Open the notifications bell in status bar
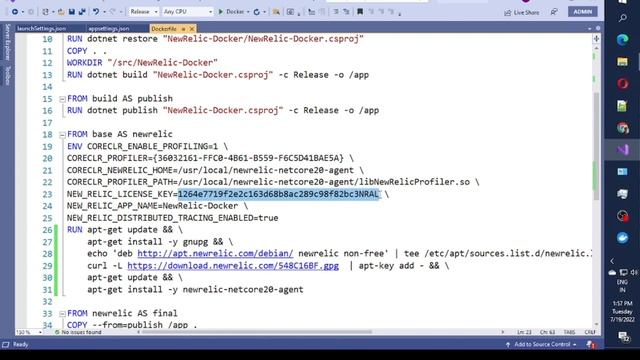 pos(591,344)
